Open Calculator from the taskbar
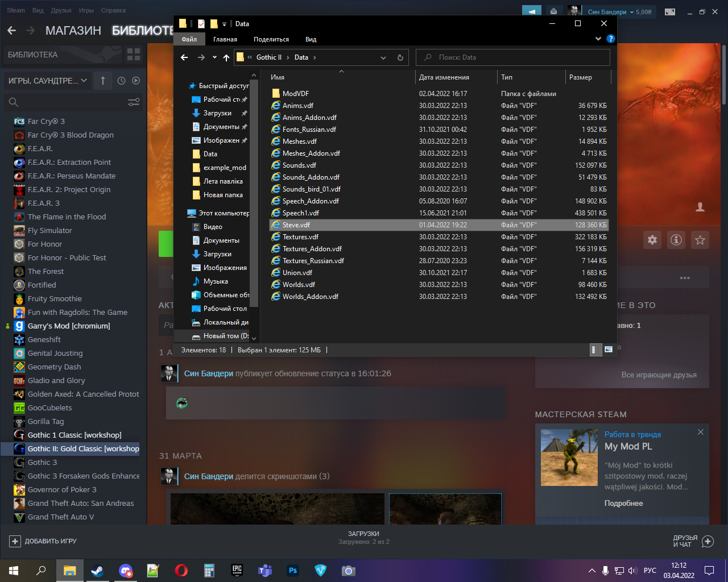728x582 pixels. (x=209, y=571)
